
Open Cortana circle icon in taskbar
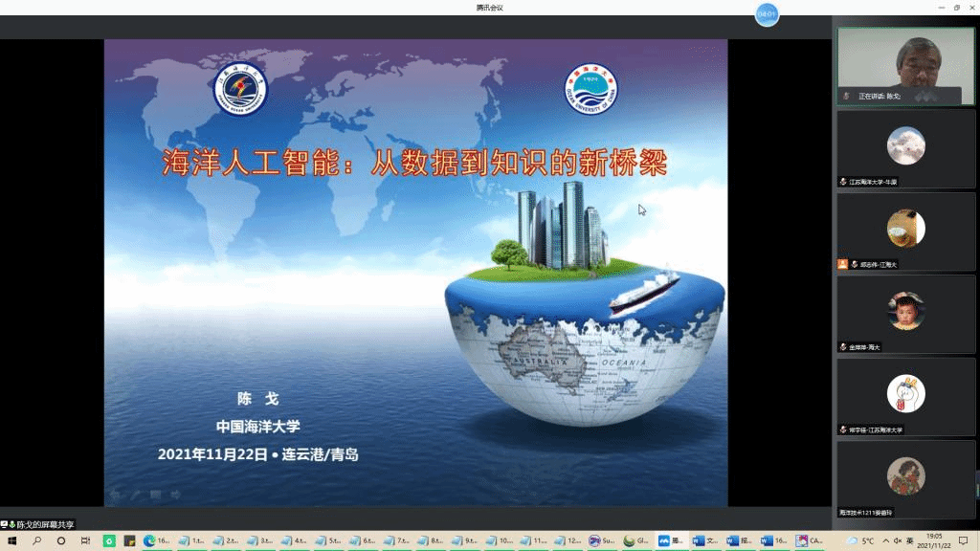61,540
